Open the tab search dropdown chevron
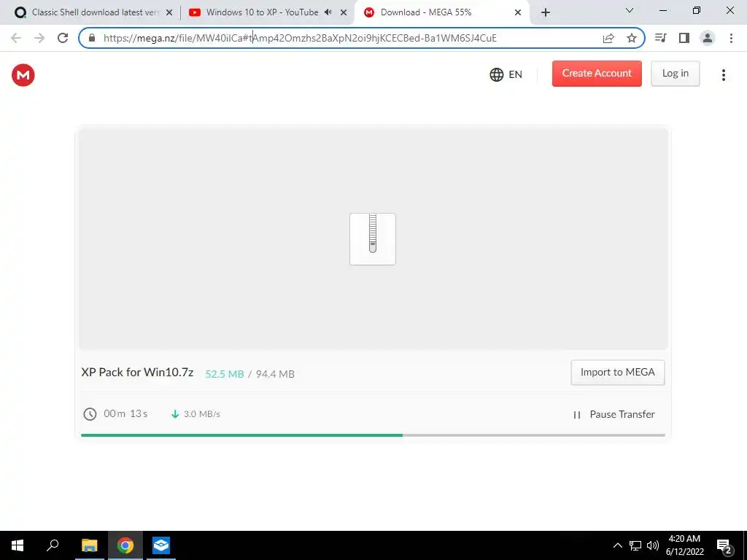 [630, 10]
